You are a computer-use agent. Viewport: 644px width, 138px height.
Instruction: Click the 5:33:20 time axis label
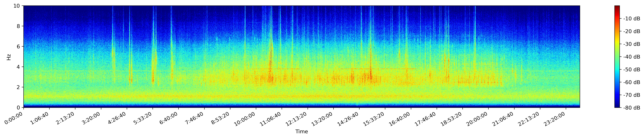143,119
